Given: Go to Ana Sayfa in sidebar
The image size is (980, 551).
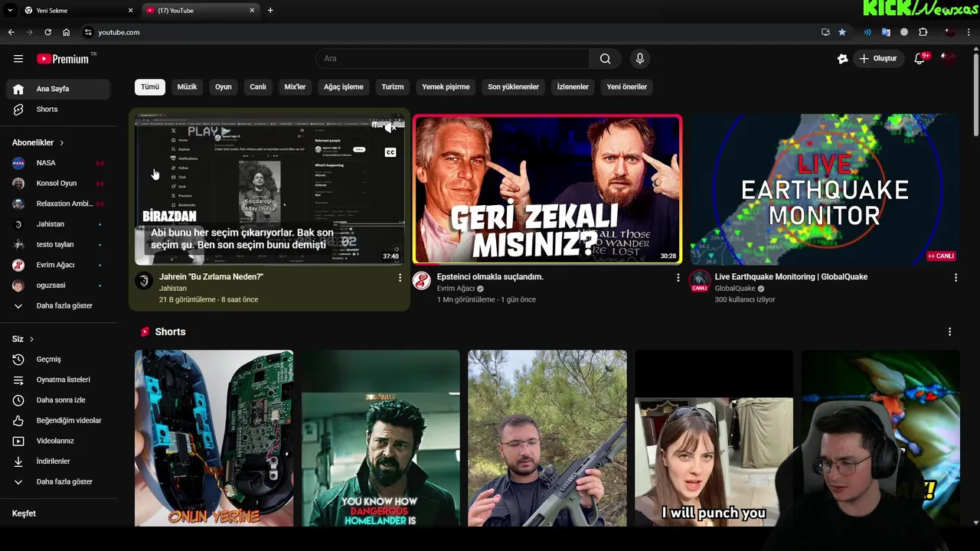Looking at the screenshot, I should tap(58, 89).
